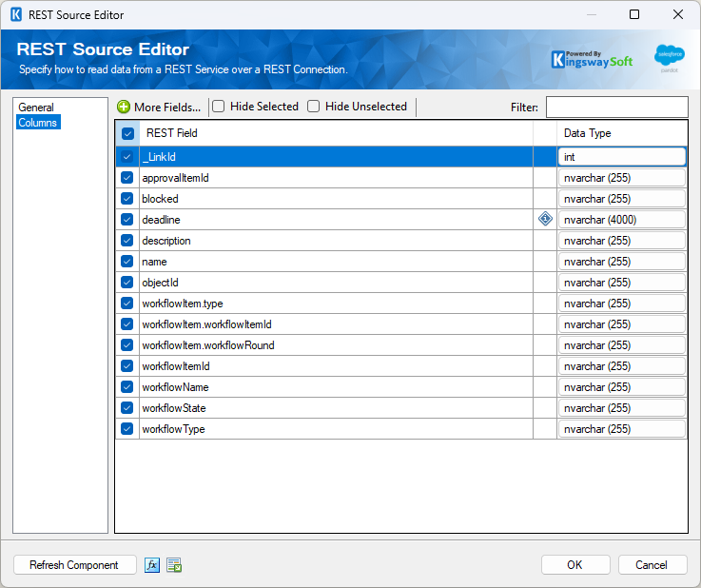Open data type dropdown for workflowItemId
Screen dimensions: 701x588
pyautogui.click(x=622, y=366)
